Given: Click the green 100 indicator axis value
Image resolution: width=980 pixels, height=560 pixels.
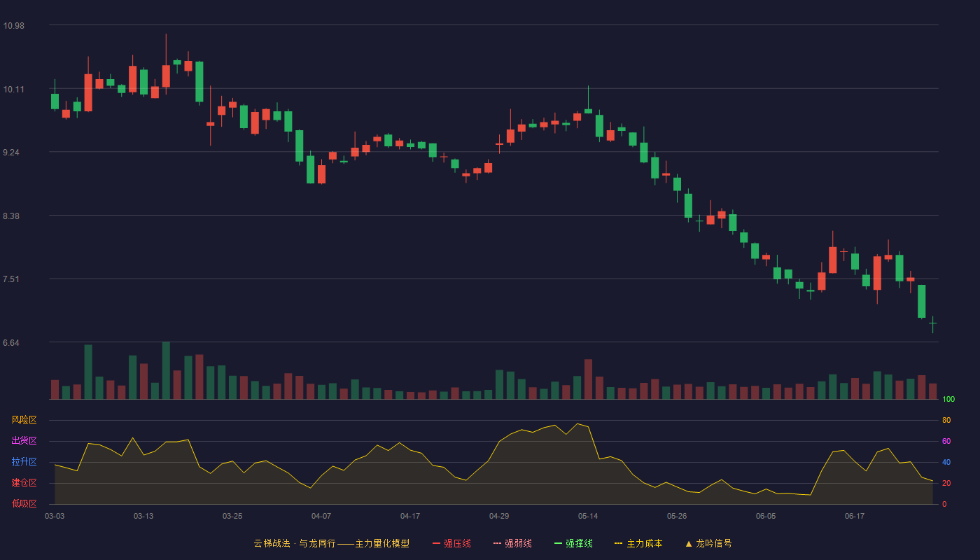Looking at the screenshot, I should pyautogui.click(x=948, y=400).
